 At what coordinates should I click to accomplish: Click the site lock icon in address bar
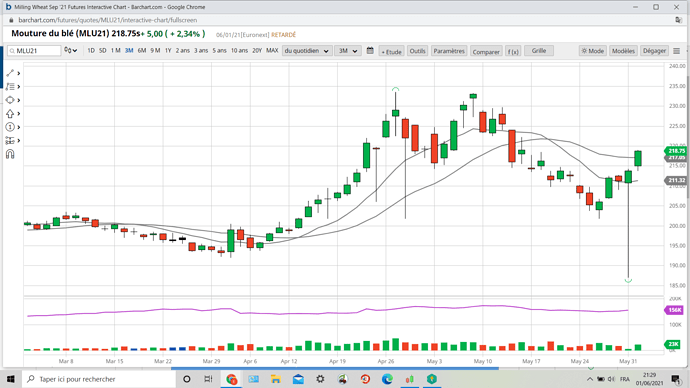pos(11,20)
